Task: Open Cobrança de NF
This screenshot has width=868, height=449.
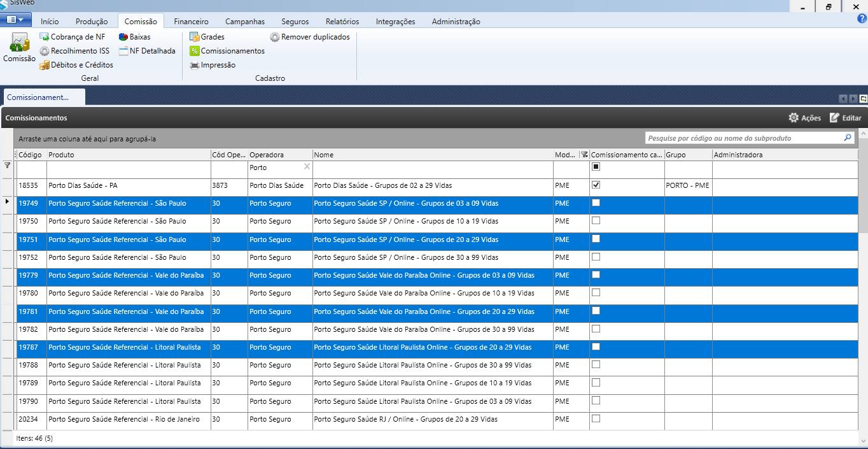Action: pos(72,37)
